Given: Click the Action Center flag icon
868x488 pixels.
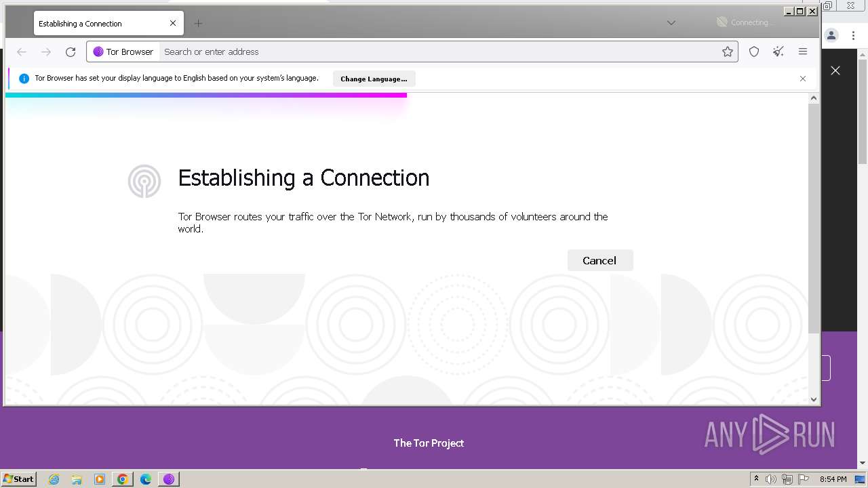Looking at the screenshot, I should pyautogui.click(x=804, y=479).
